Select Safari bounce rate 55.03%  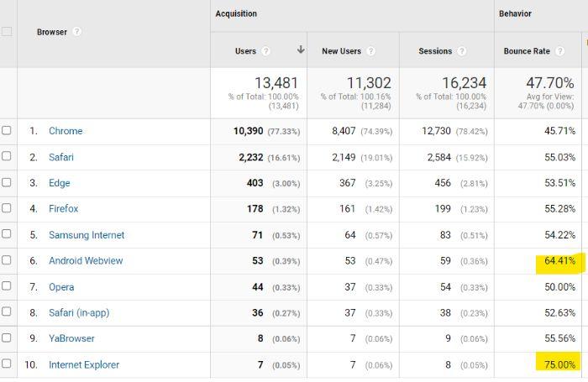click(x=560, y=157)
